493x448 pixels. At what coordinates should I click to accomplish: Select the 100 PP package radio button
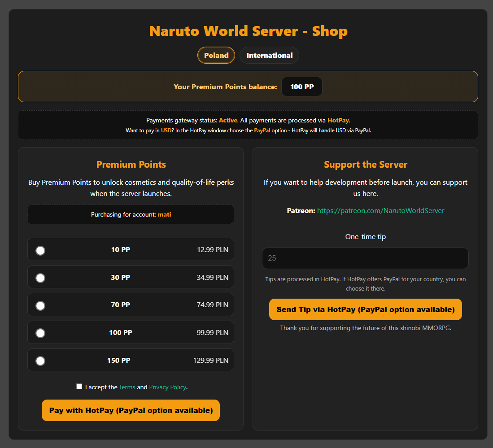(40, 333)
